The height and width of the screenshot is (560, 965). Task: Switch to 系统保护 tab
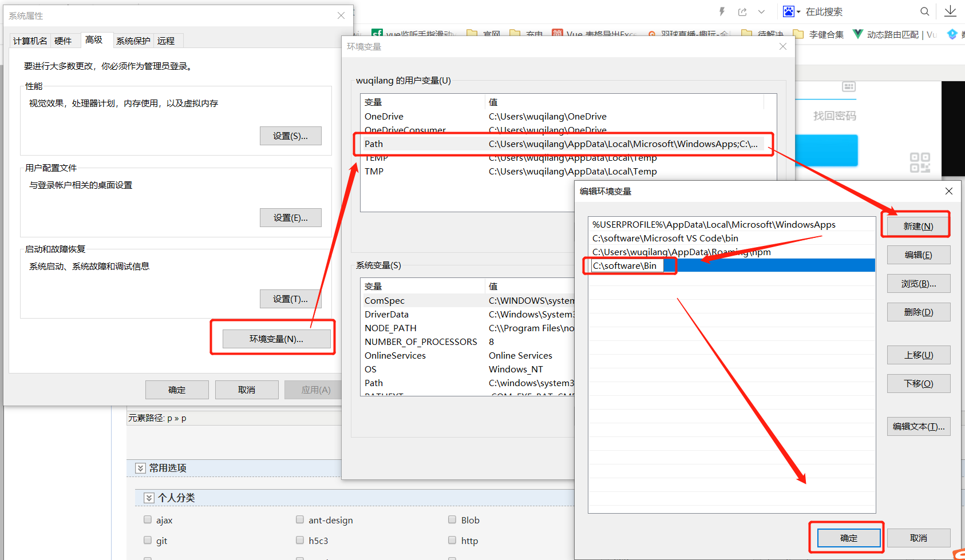point(133,41)
